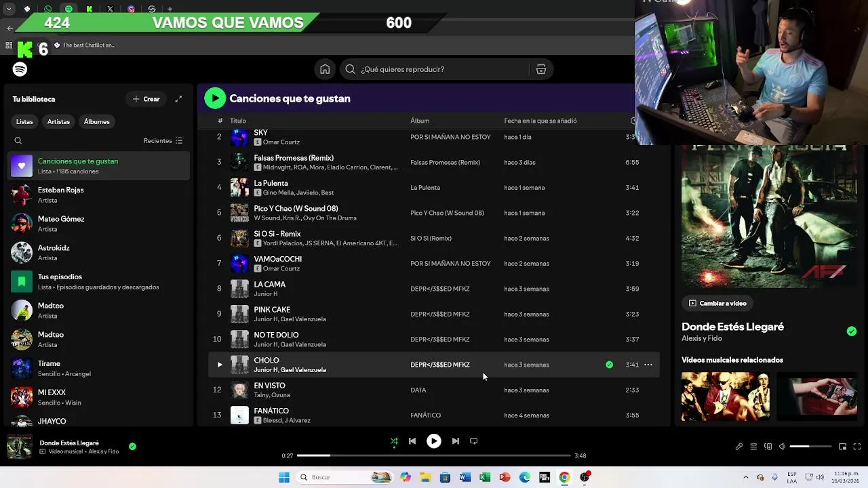Switch to the WhatsApp browser tab
The image size is (868, 488).
pyautogui.click(x=47, y=9)
